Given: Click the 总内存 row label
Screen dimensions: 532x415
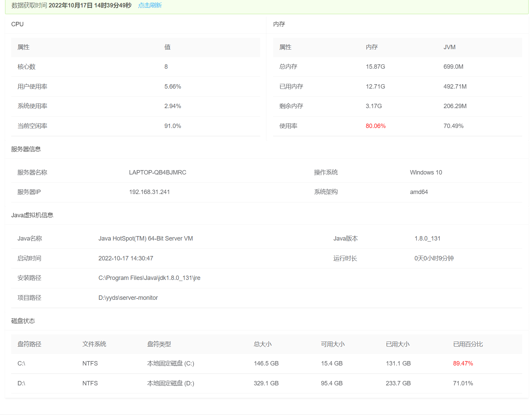Looking at the screenshot, I should pyautogui.click(x=289, y=67).
